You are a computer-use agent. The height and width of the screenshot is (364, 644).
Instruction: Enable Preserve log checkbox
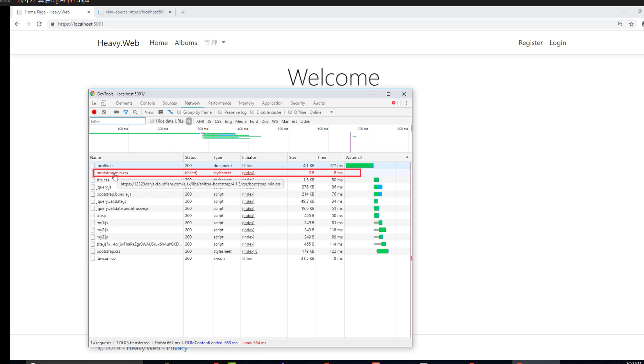click(220, 112)
